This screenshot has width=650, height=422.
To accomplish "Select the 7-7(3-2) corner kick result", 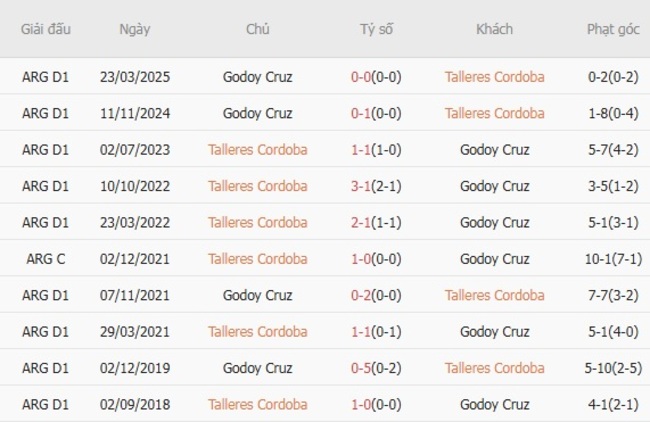I will [x=613, y=295].
